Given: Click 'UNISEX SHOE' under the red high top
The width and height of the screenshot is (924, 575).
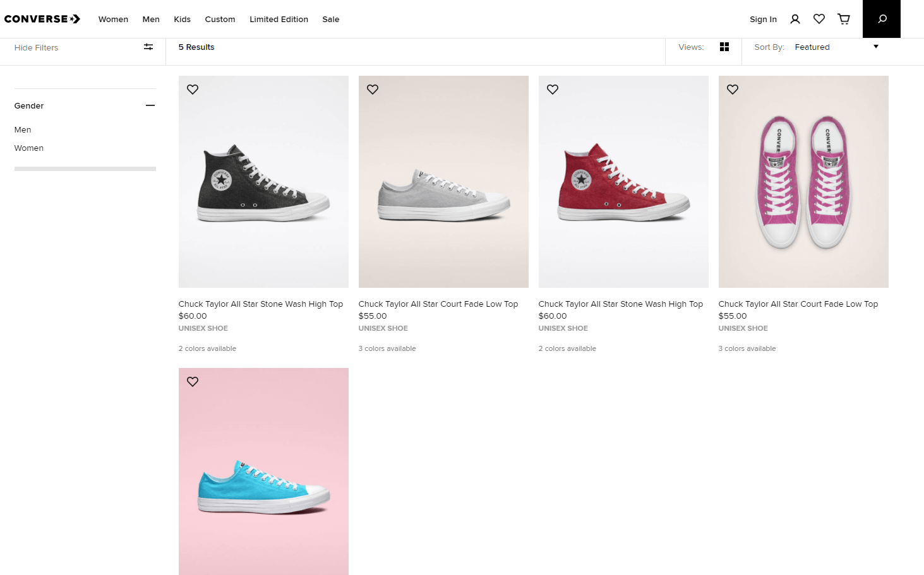Looking at the screenshot, I should 563,328.
